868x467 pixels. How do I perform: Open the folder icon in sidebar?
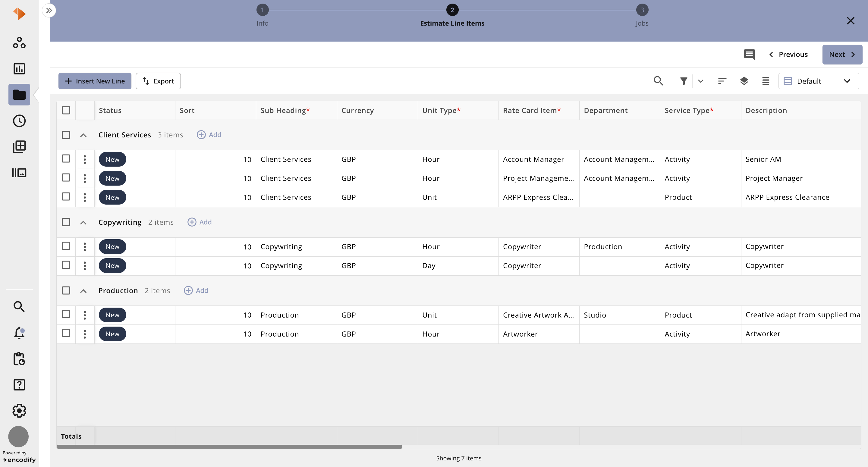pyautogui.click(x=19, y=95)
